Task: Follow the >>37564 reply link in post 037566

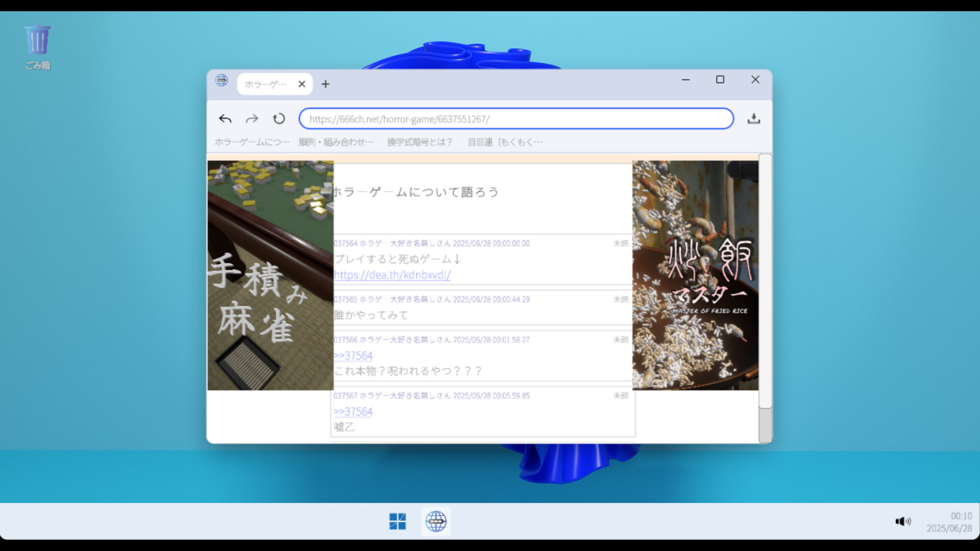Action: (353, 356)
